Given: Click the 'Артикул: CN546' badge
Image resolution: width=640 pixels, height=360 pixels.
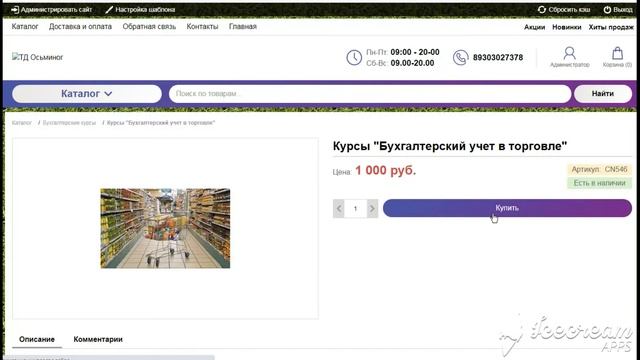Looking at the screenshot, I should pos(599,169).
